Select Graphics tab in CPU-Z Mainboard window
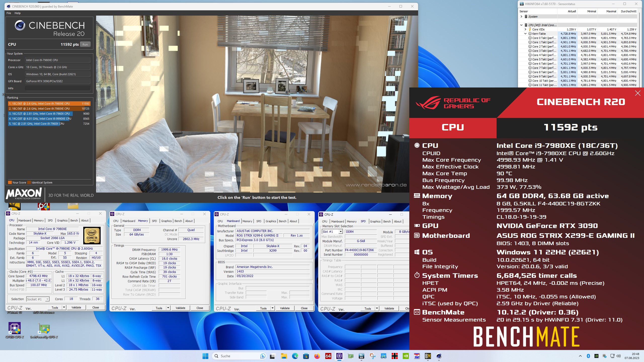 [271, 221]
